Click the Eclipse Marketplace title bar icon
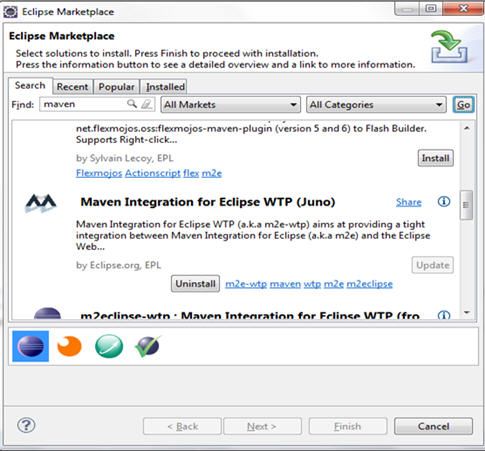The width and height of the screenshot is (485, 451). click(10, 12)
